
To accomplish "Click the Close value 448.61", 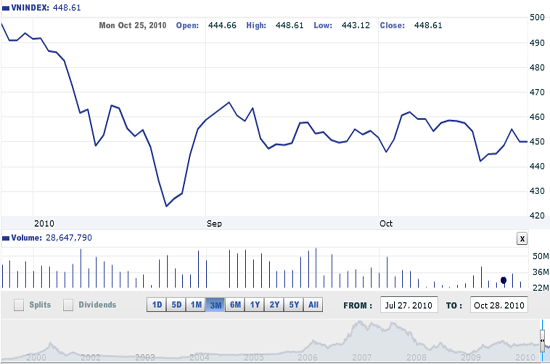I will tap(428, 25).
